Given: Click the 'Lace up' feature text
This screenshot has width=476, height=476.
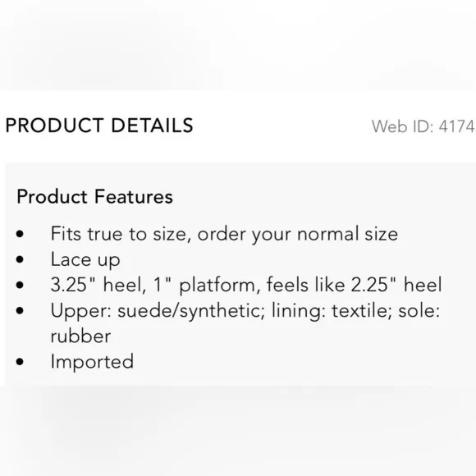Looking at the screenshot, I should tap(85, 259).
